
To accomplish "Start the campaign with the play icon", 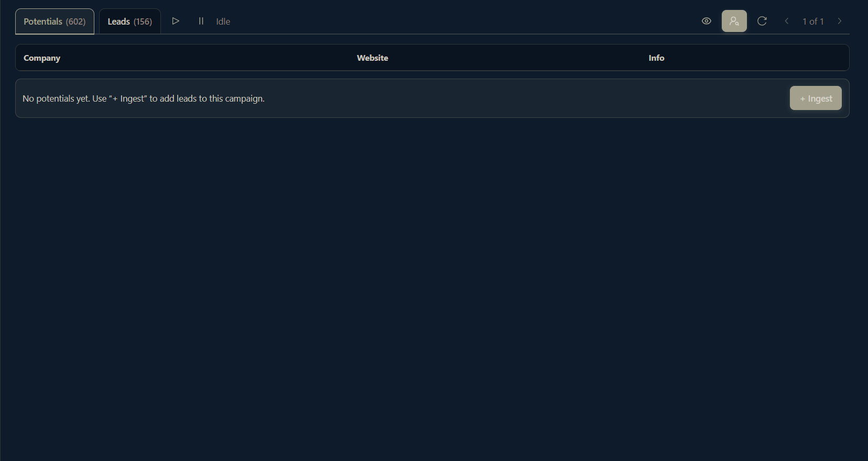I will click(176, 21).
